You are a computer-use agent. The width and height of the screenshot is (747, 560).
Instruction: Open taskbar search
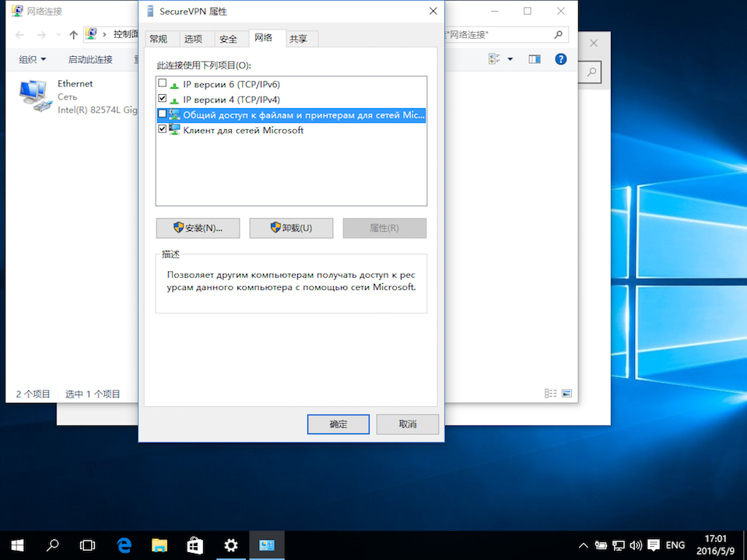[x=52, y=545]
